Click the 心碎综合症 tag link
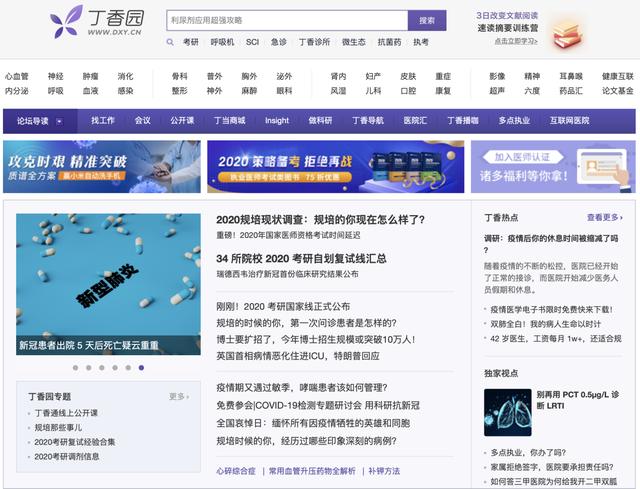 point(236,471)
